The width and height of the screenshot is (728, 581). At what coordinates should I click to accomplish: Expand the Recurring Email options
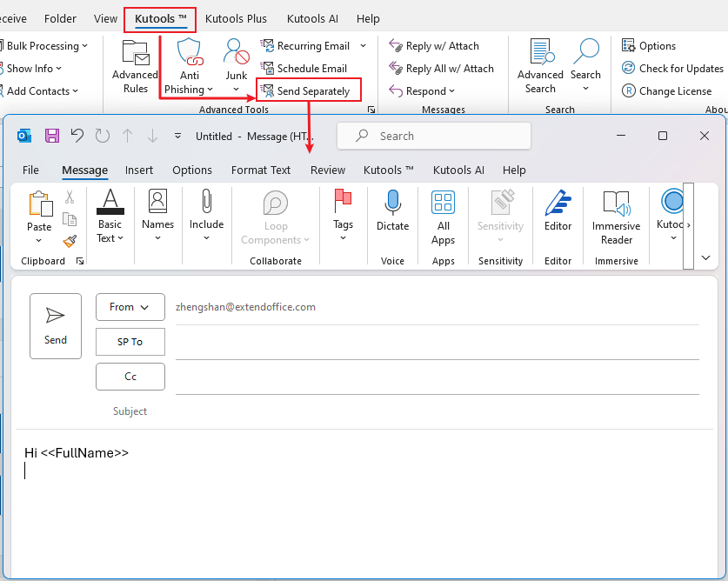click(313, 45)
